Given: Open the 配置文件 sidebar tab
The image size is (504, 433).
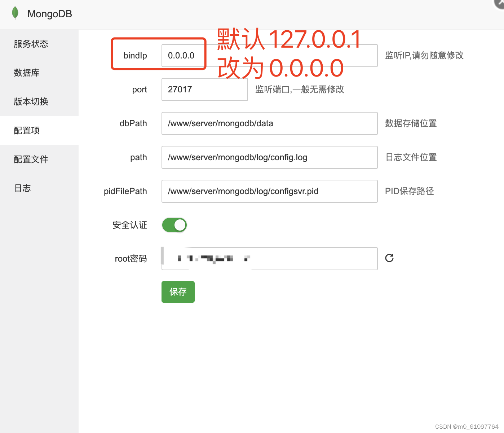Looking at the screenshot, I should pyautogui.click(x=39, y=159).
